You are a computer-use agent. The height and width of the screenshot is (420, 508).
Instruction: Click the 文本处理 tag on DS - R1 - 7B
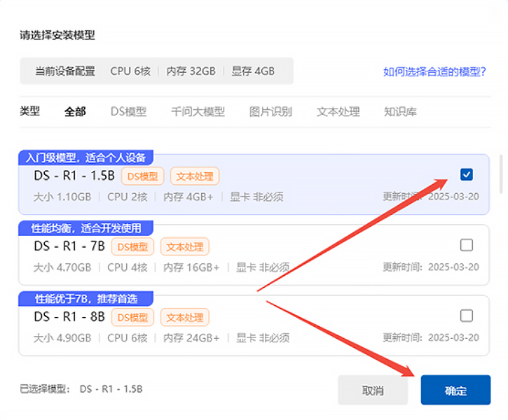point(184,247)
